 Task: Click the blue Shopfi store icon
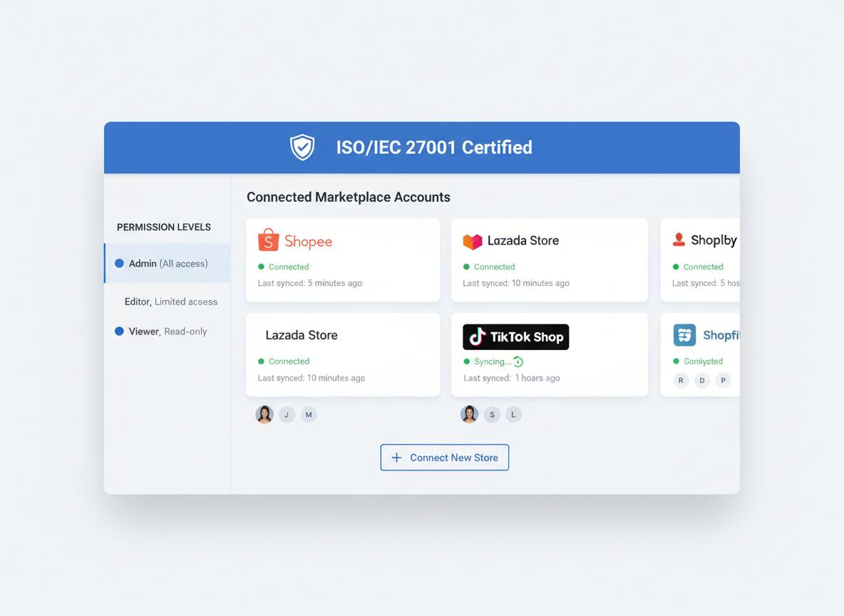click(684, 336)
